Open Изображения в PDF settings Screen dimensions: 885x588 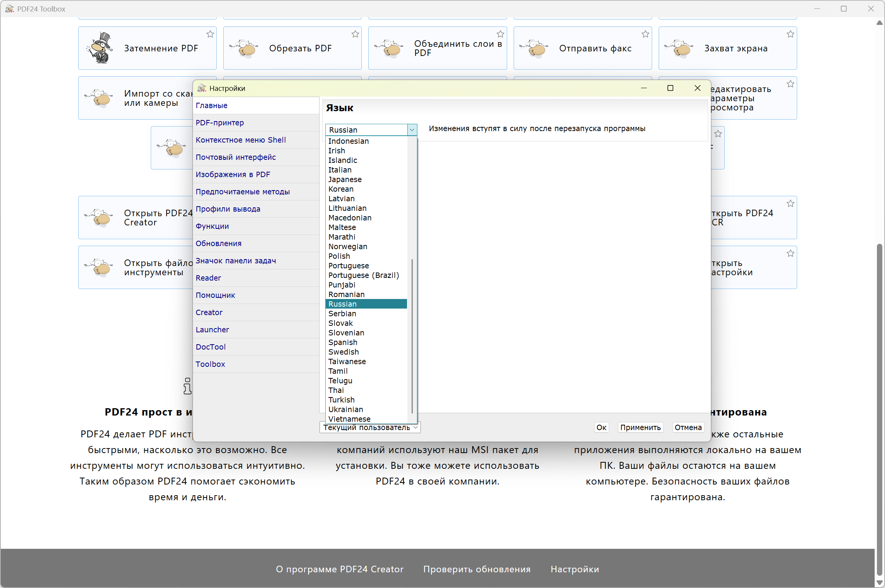click(x=256, y=174)
